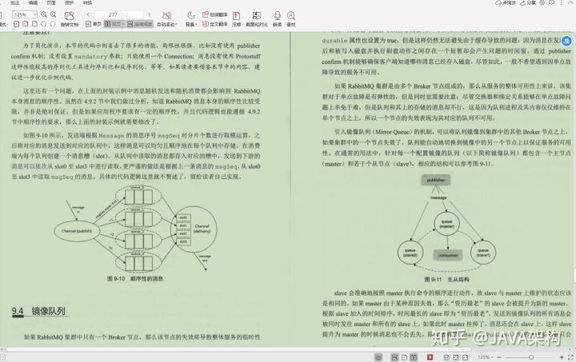Open the 页面 menu tab

[51, 3]
